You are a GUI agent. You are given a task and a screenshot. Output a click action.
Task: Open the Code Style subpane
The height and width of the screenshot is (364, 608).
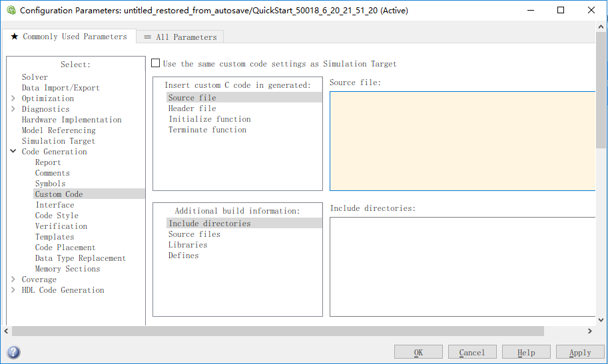pos(57,216)
